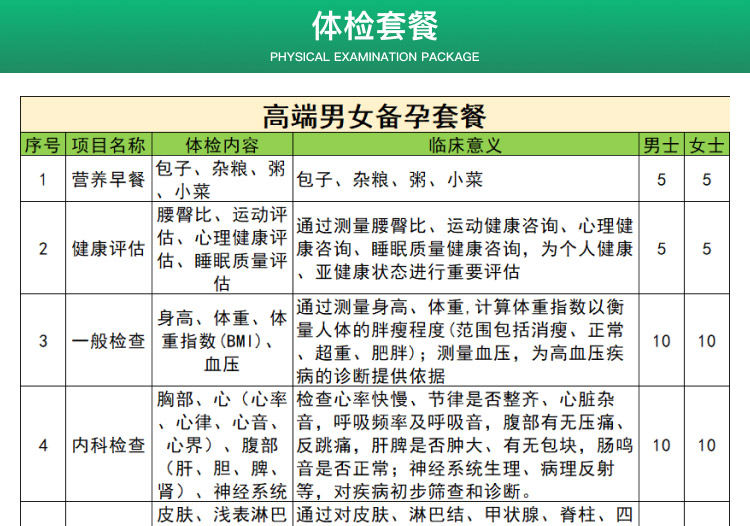This screenshot has height=526, width=750.
Task: Select the 健康评估 item name cell
Action: [109, 248]
